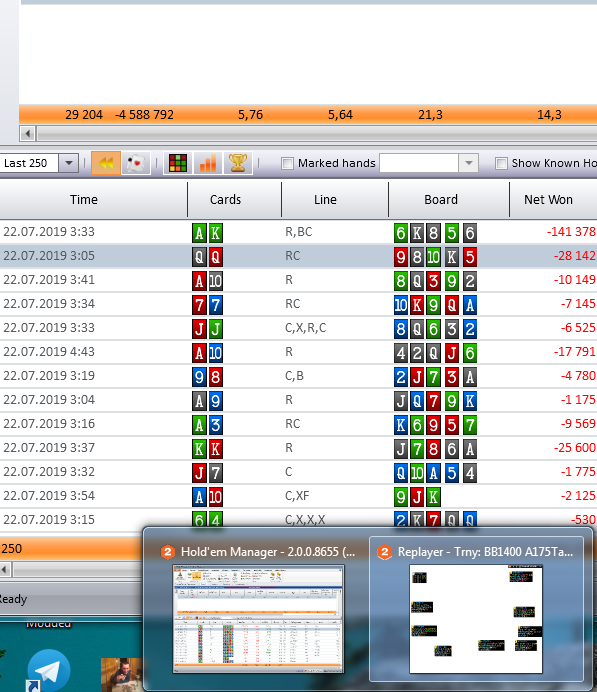
Task: Select the 98 hand with line C,B
Action: click(298, 376)
